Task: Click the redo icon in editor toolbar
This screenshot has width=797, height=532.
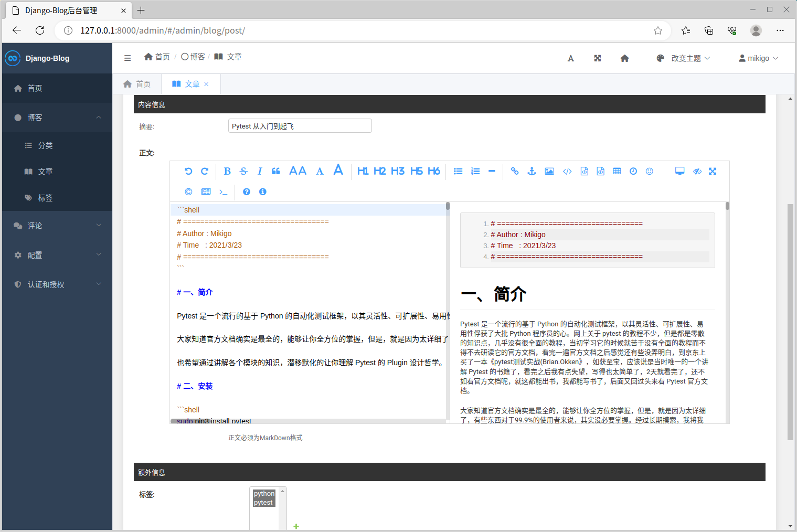Action: pos(205,171)
